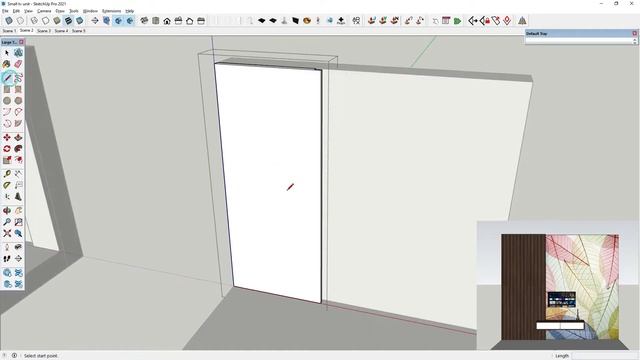Close the Default Tray panel
Image resolution: width=640 pixels, height=360 pixels.
[634, 33]
